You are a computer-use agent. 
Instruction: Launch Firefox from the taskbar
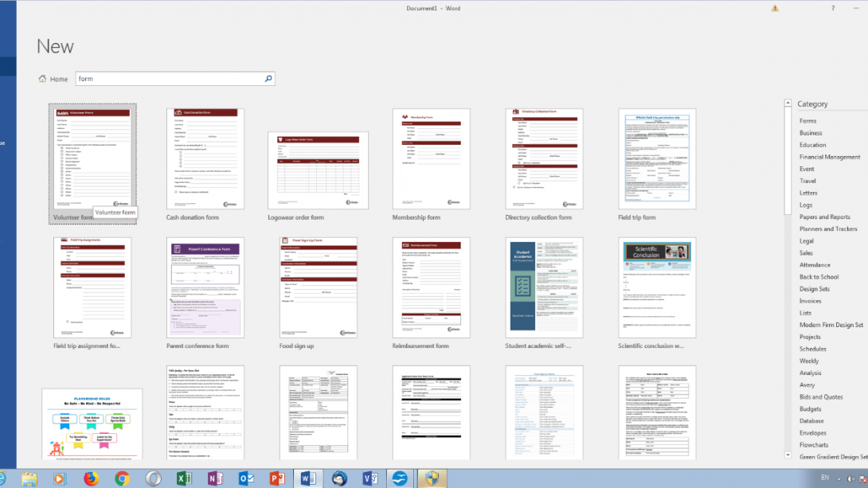(x=92, y=479)
